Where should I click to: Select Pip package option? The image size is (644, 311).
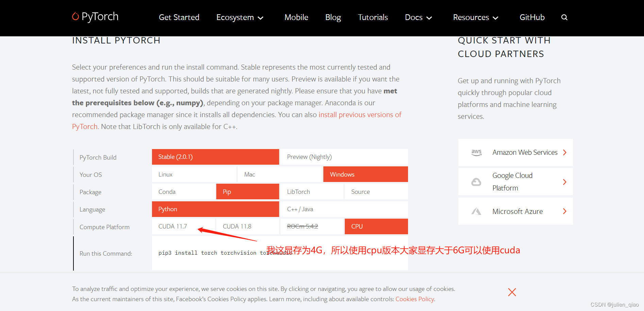pos(248,191)
